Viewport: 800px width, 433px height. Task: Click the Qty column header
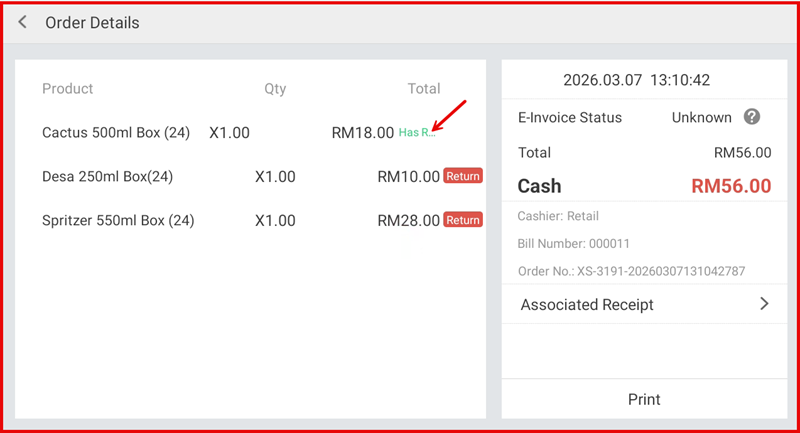[x=275, y=88]
